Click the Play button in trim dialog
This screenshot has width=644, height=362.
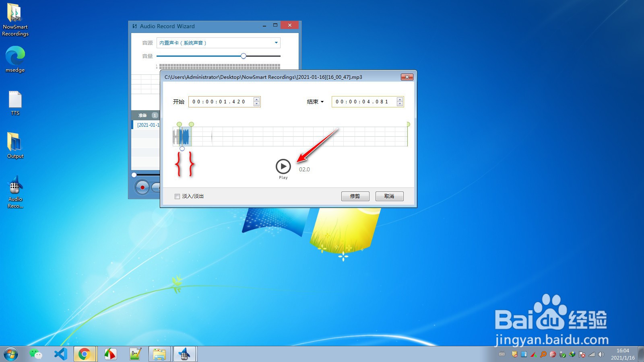tap(283, 166)
